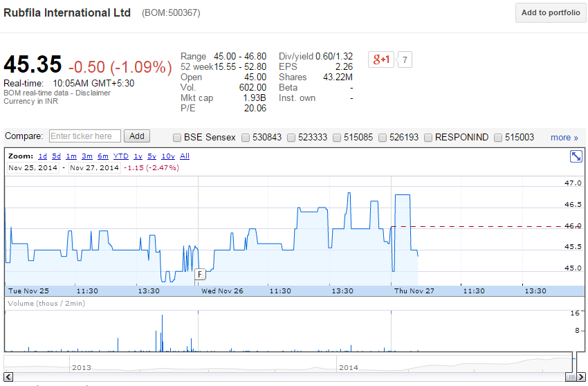The width and height of the screenshot is (588, 386).
Task: Check the 523333 comparison box
Action: click(x=291, y=138)
